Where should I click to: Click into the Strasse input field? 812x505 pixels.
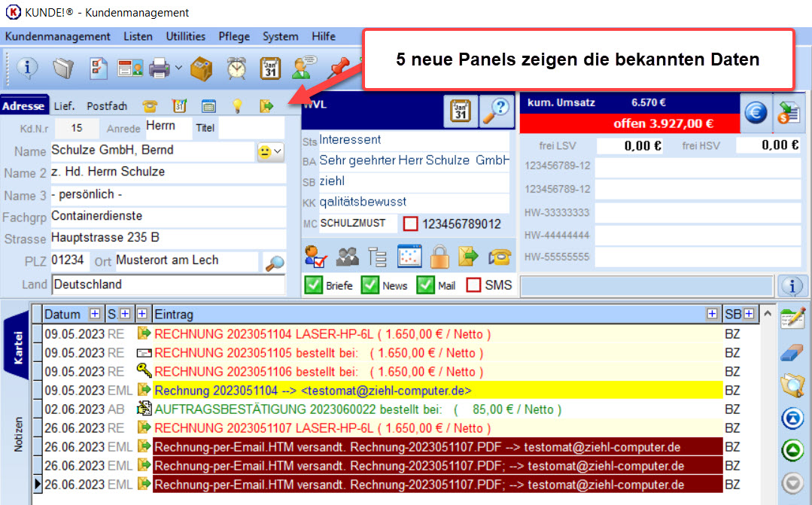click(167, 238)
